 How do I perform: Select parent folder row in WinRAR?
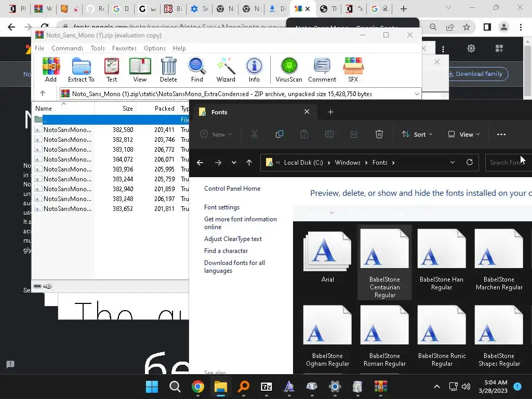tap(110, 120)
